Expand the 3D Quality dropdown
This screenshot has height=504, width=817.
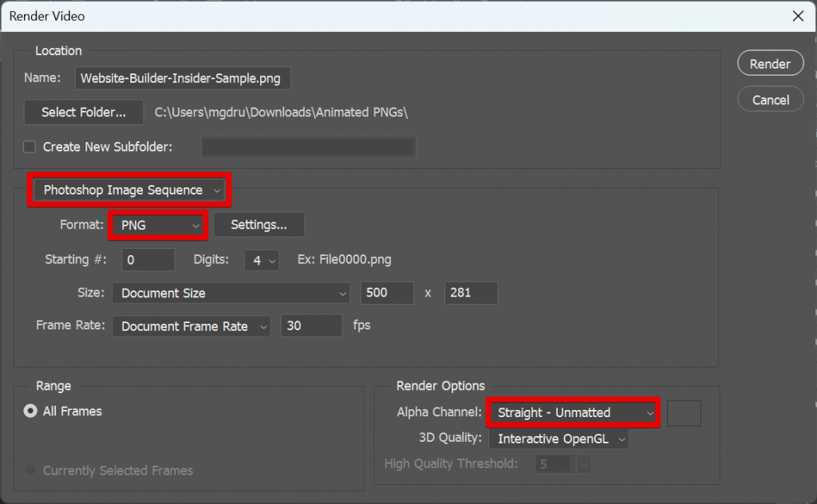[558, 439]
